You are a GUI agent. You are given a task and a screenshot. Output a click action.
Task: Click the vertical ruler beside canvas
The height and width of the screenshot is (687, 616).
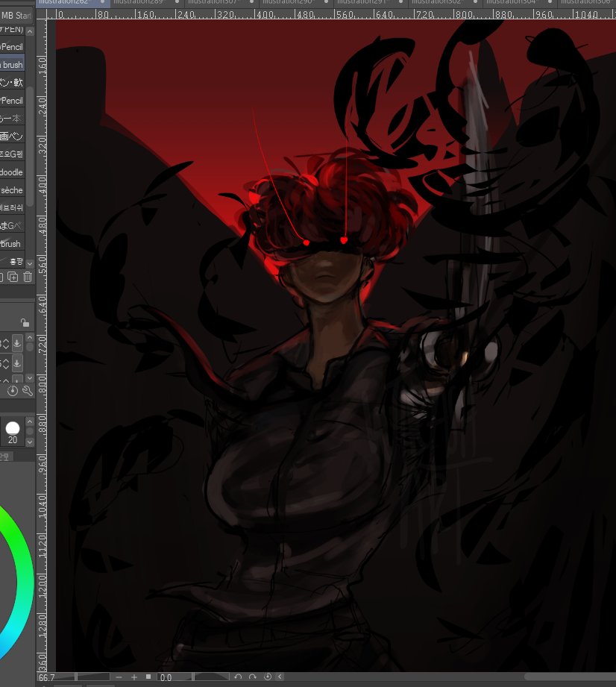[42, 345]
